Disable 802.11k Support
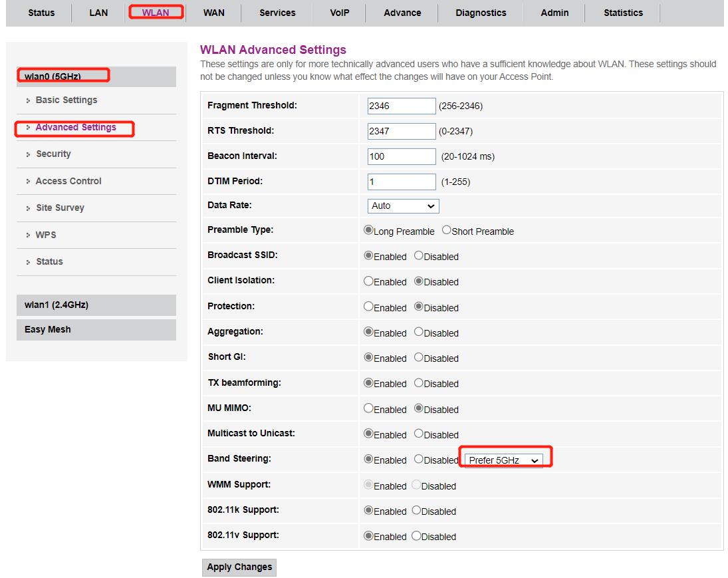This screenshot has width=728, height=578. tap(416, 511)
